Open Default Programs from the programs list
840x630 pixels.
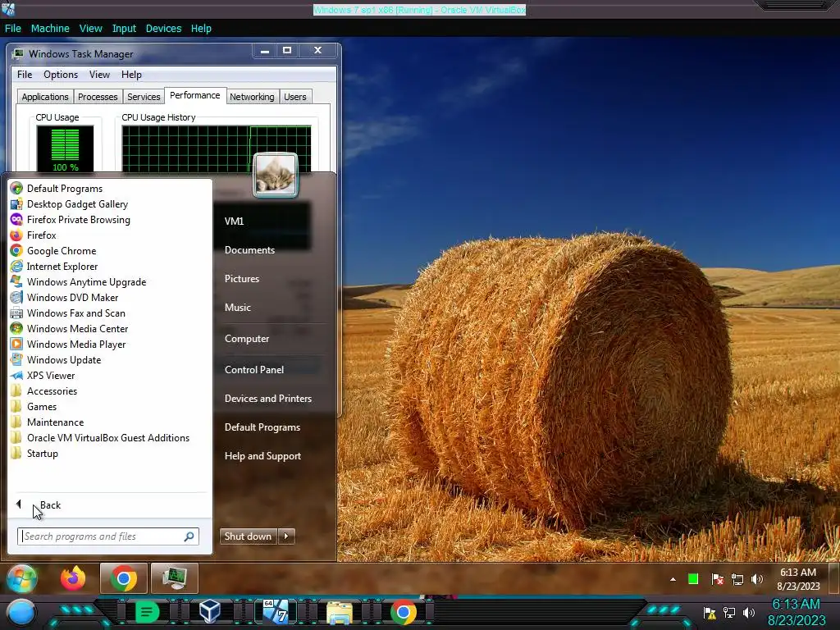coord(64,189)
